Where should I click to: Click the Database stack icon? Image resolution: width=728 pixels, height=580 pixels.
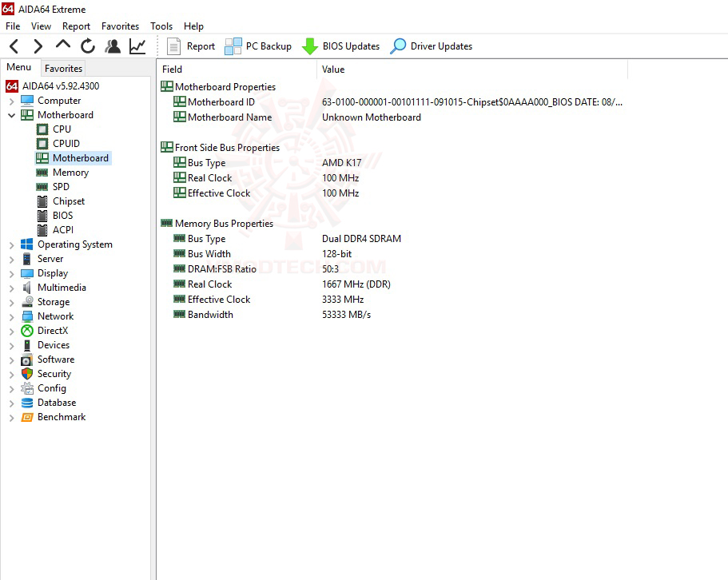point(27,403)
